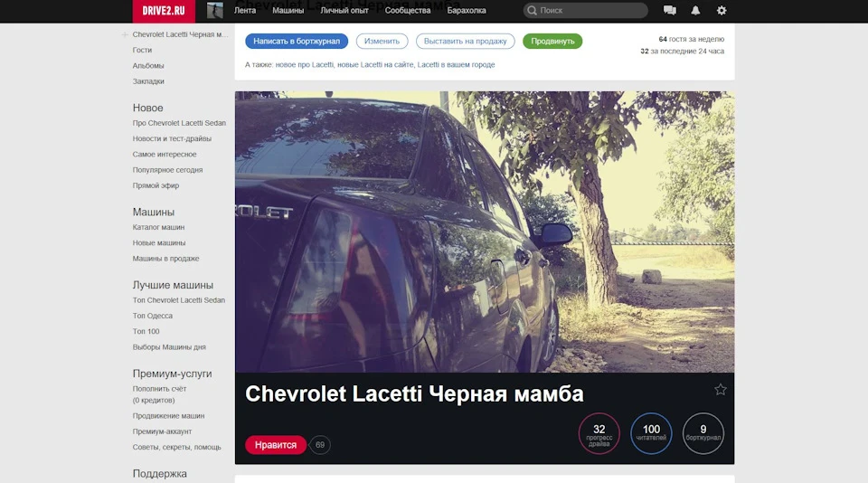868x483 pixels.
Task: Open Советы, секреты, помощь link
Action: tap(176, 447)
